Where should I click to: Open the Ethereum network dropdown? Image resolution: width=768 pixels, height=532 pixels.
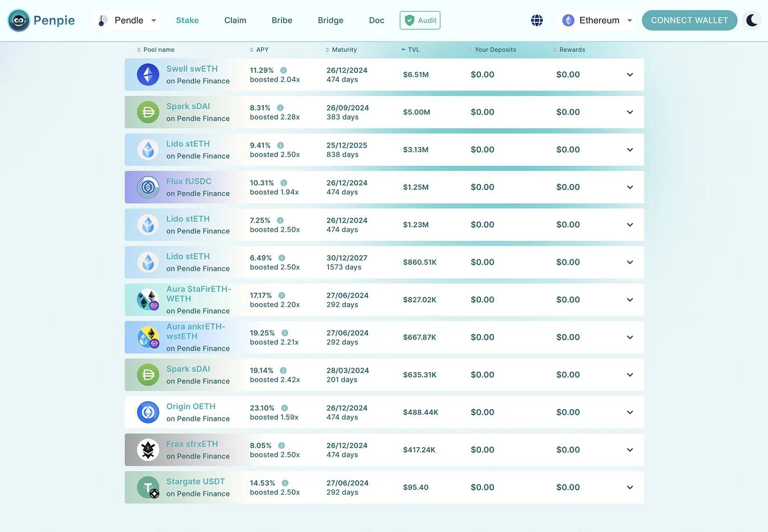[x=597, y=21]
